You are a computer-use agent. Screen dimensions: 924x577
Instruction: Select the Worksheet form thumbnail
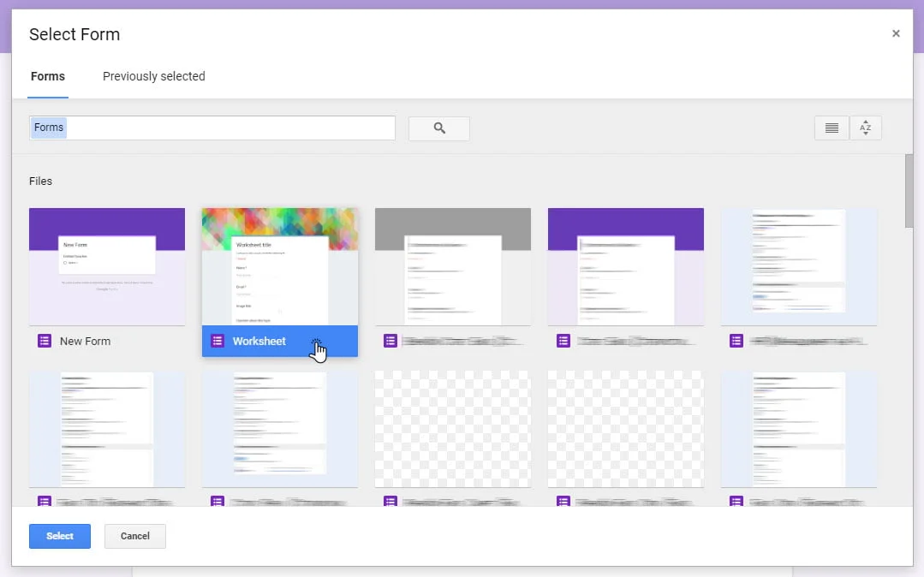[x=280, y=266]
